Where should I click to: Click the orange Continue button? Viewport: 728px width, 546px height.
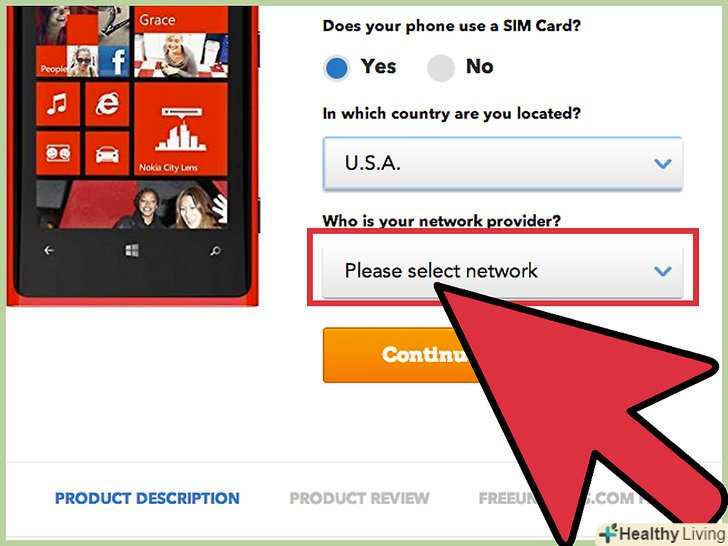tap(399, 355)
